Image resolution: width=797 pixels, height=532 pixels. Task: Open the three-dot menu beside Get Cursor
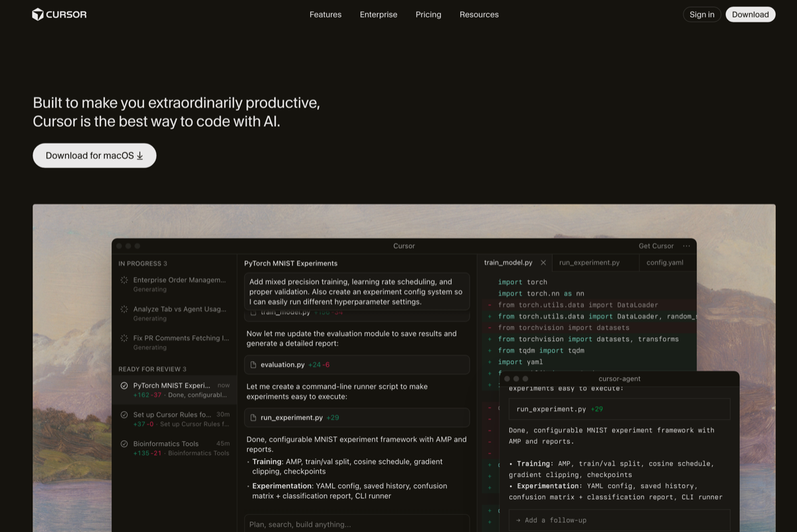pos(686,246)
